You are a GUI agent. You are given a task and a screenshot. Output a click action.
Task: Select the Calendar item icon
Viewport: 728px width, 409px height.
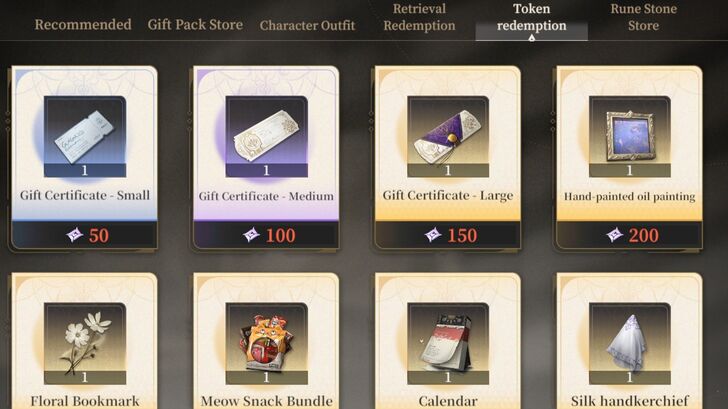click(x=448, y=344)
